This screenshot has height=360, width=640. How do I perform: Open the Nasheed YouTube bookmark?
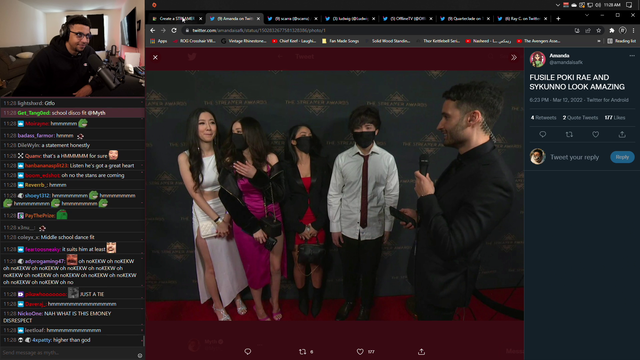(489, 41)
